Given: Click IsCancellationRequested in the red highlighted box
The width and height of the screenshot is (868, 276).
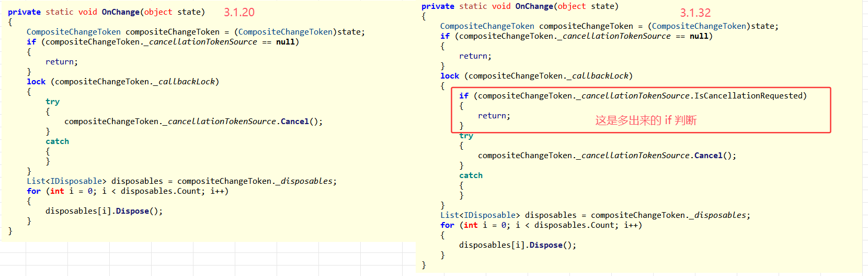Looking at the screenshot, I should [748, 96].
